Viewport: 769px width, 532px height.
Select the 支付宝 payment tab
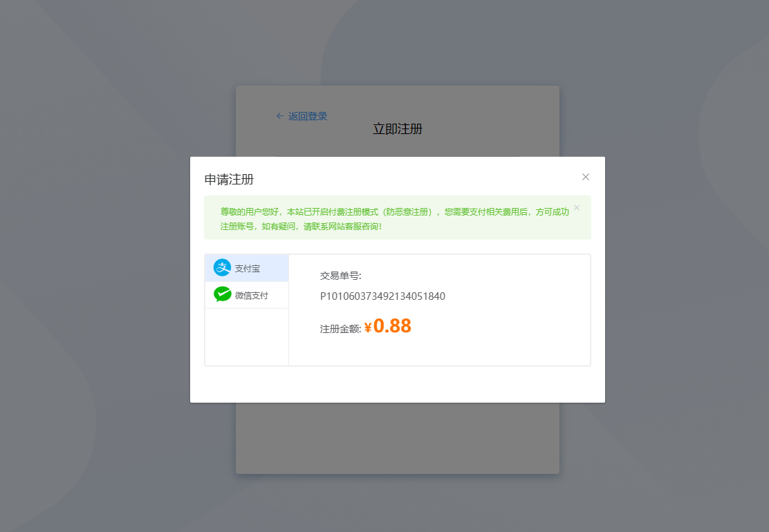247,268
